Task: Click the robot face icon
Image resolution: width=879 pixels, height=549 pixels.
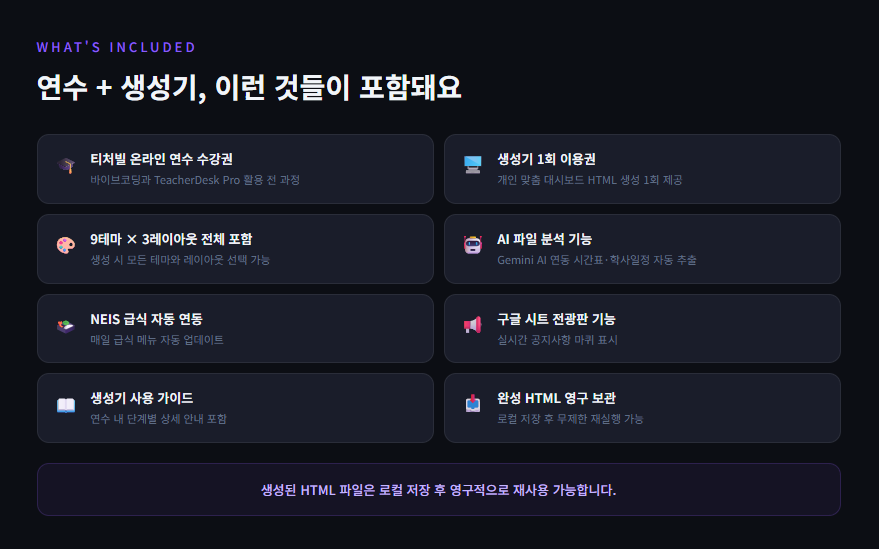Action: (x=473, y=246)
